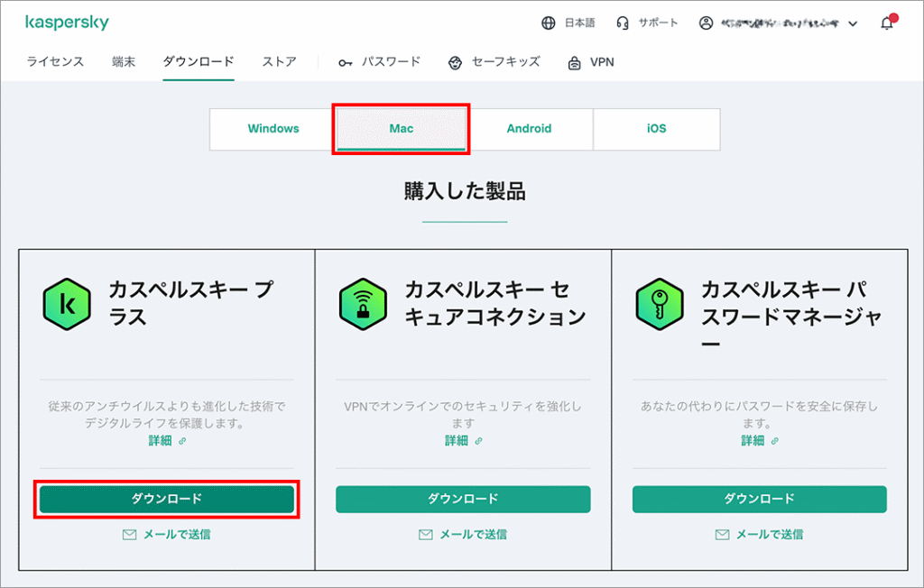Click メールで送信 under パスワードマネージャー
The image size is (924, 588).
click(770, 535)
